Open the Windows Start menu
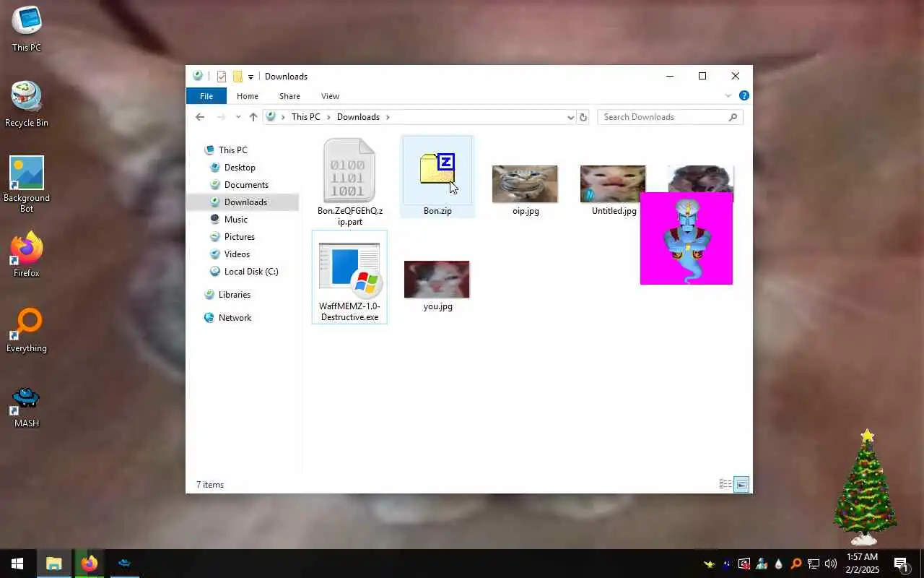The width and height of the screenshot is (924, 578). [x=17, y=564]
